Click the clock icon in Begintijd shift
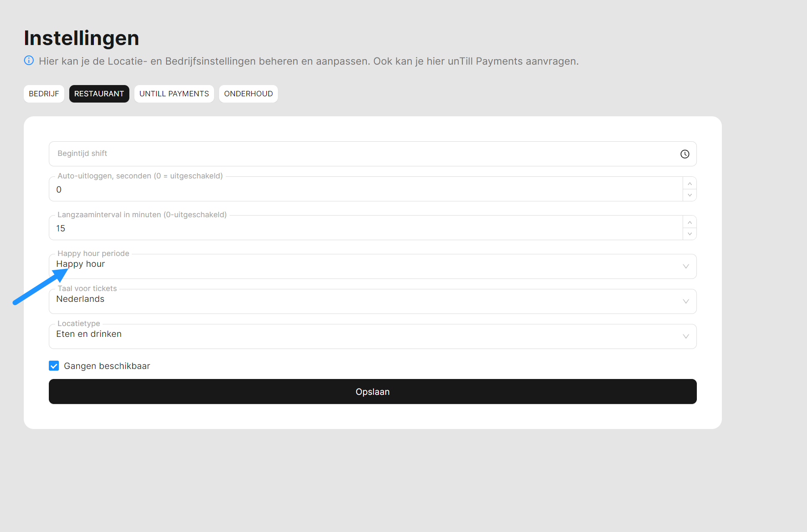807x532 pixels. tap(685, 154)
